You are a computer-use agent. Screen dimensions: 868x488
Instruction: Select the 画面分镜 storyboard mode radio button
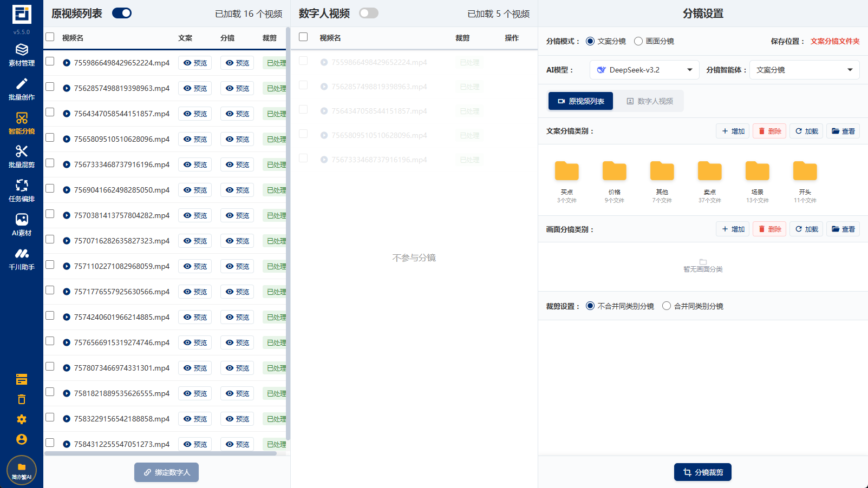639,41
